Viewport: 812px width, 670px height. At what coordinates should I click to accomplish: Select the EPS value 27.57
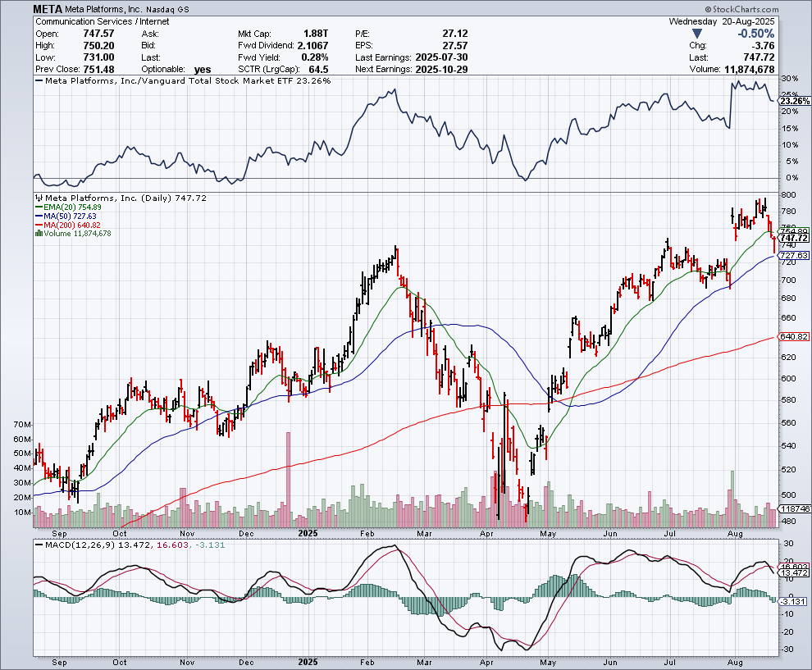pyautogui.click(x=455, y=46)
